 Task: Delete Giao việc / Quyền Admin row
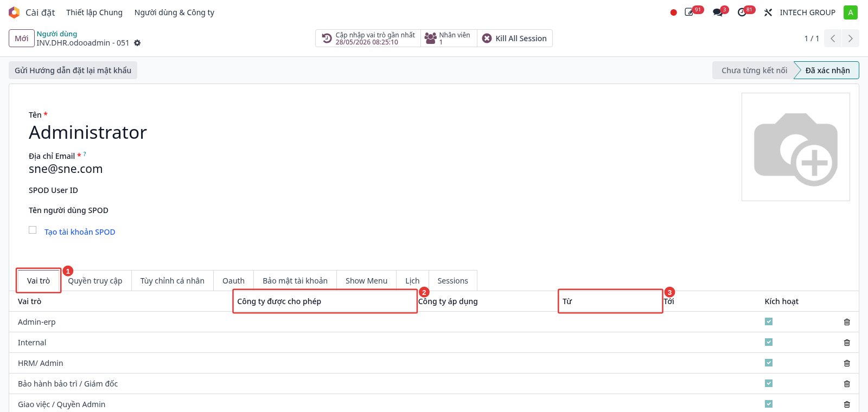coord(847,404)
